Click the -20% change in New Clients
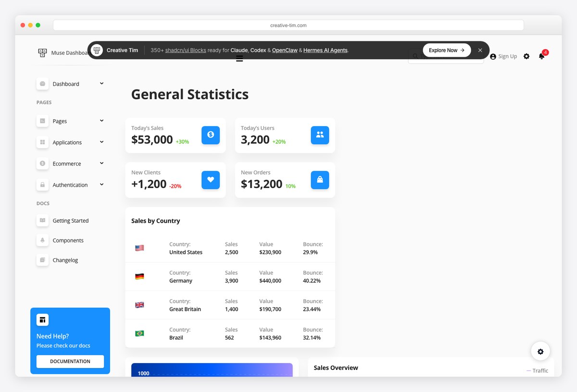 175,186
